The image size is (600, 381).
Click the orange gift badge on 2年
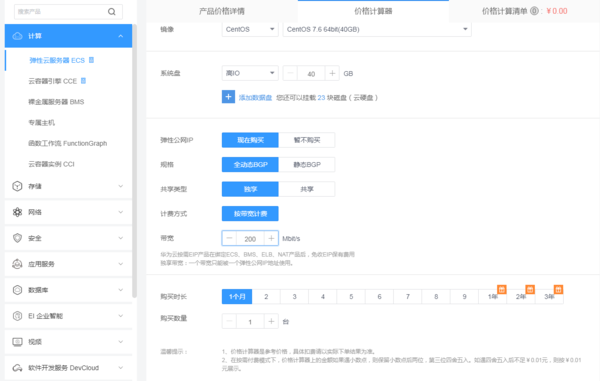click(530, 289)
